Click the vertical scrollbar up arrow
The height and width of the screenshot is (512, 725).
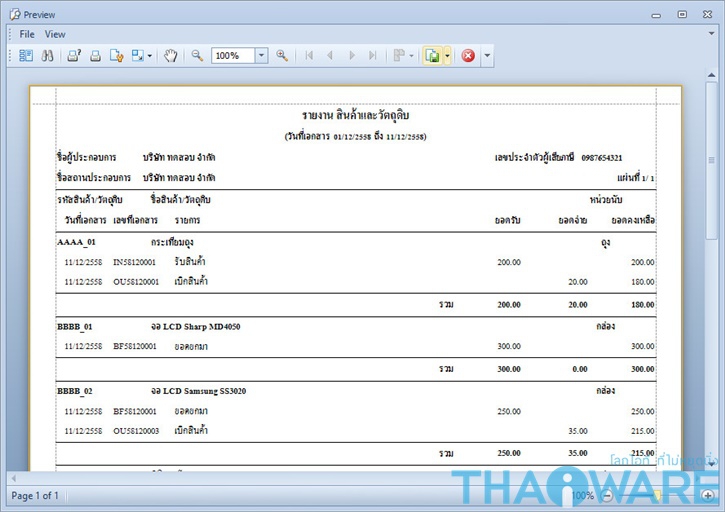(712, 75)
